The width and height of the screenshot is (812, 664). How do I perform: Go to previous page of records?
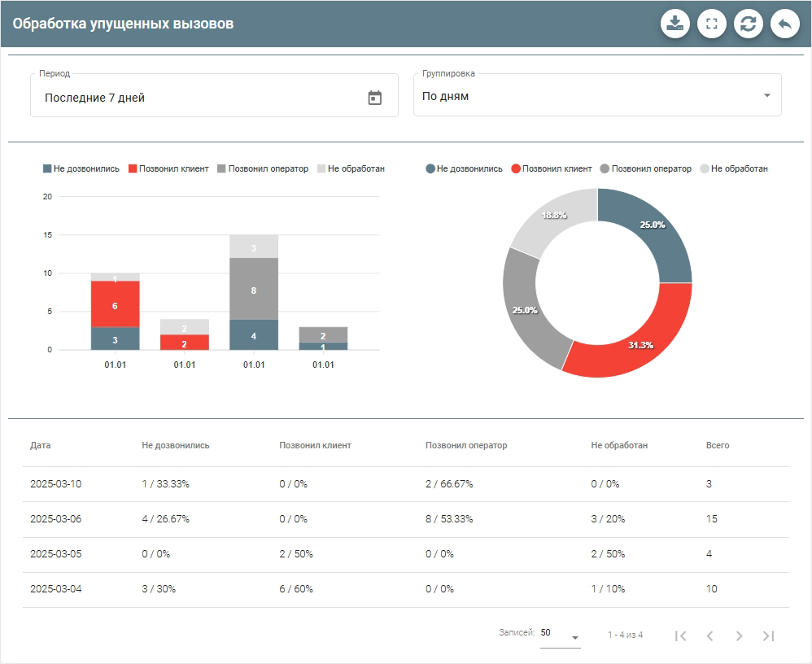[x=709, y=636]
